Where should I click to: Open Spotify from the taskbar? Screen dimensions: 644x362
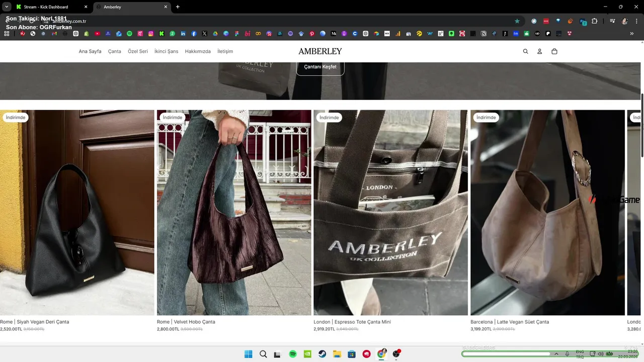293,354
